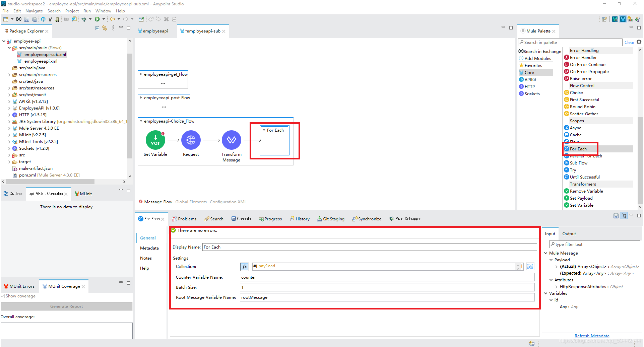Expand the APIKit [v1.3.13] library node
Image resolution: width=644 pixels, height=347 pixels.
point(9,101)
